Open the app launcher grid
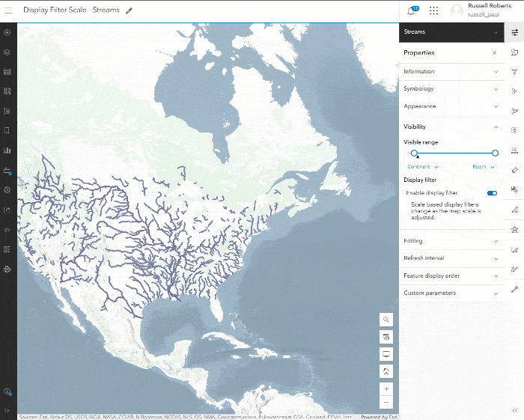This screenshot has width=524, height=420. point(433,10)
